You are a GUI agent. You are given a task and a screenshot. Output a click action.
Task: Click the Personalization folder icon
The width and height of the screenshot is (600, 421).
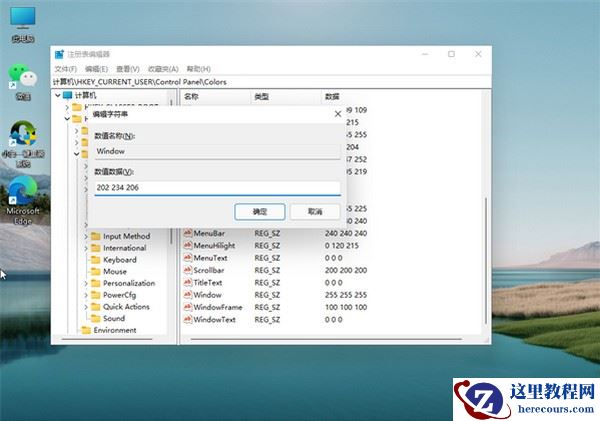pyautogui.click(x=96, y=283)
